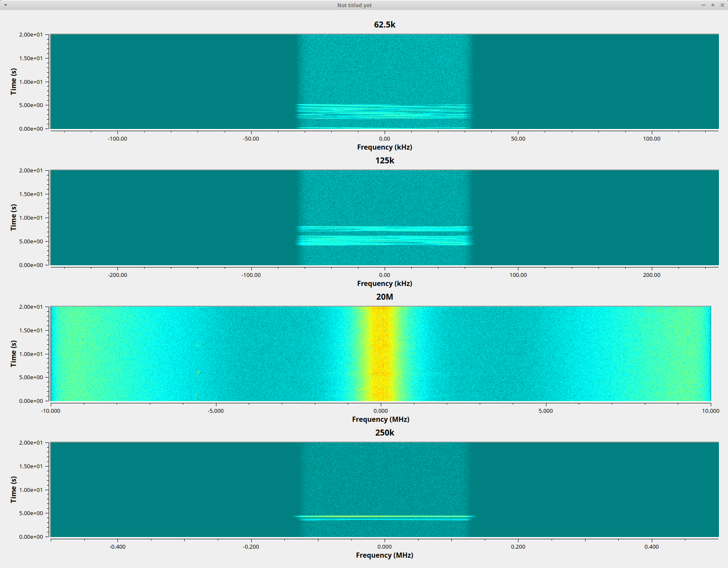Click the green signal line in 250k waterfall

coord(384,517)
